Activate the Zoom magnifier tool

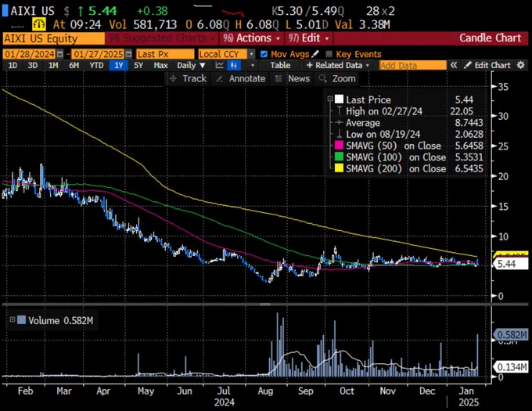coord(337,79)
